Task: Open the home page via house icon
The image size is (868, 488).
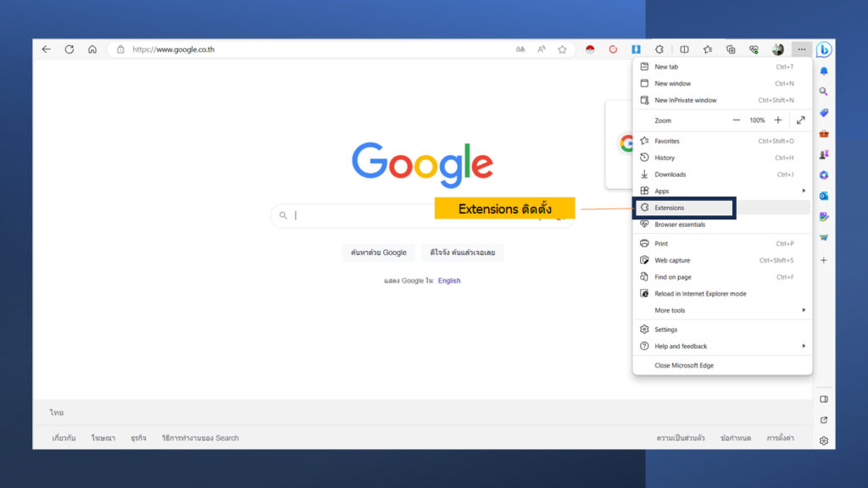Action: pyautogui.click(x=92, y=49)
